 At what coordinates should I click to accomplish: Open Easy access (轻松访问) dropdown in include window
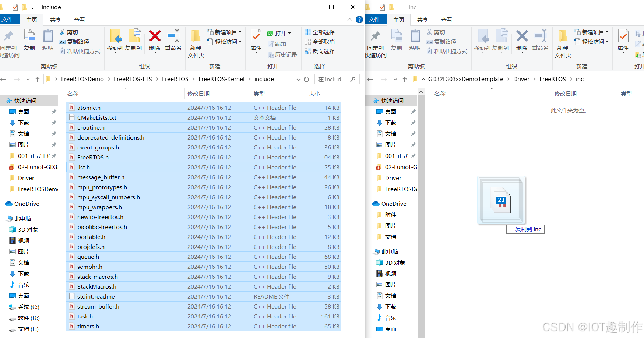[x=224, y=42]
